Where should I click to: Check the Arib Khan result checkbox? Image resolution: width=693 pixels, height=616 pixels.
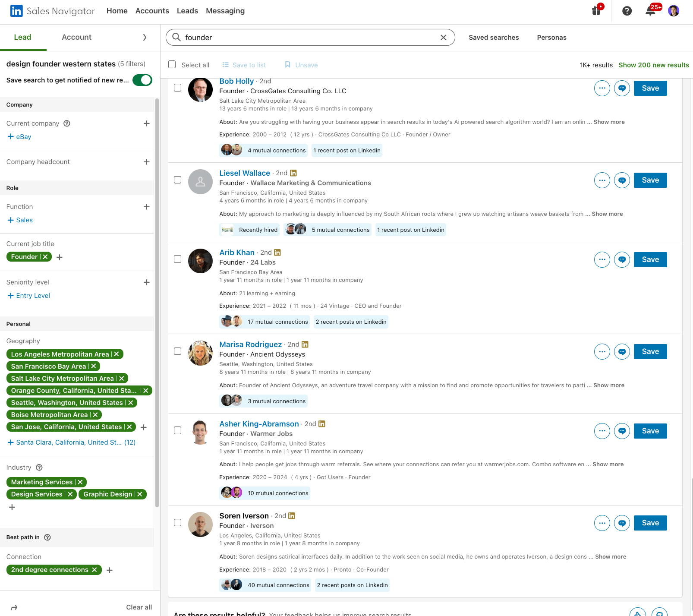click(x=177, y=259)
